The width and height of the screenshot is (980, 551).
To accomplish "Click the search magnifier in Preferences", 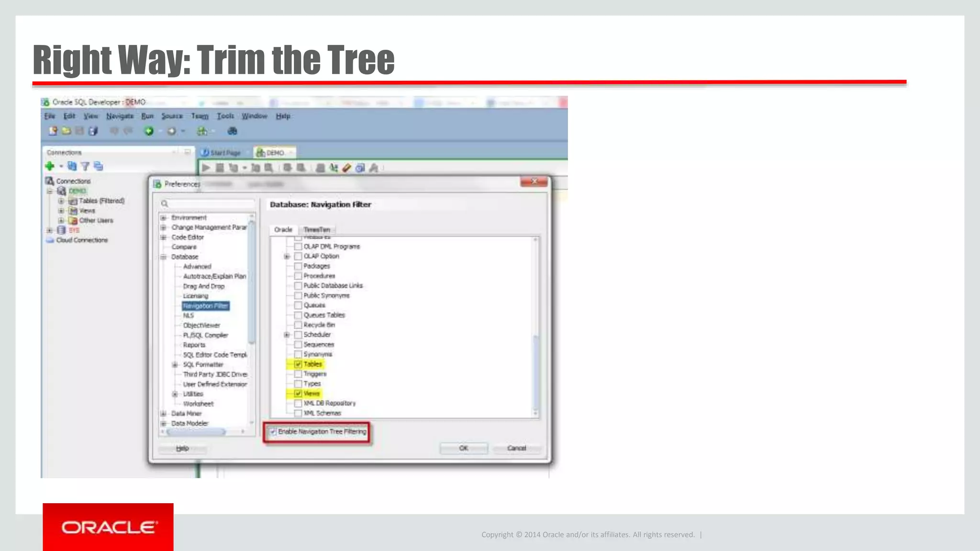I will pyautogui.click(x=165, y=204).
